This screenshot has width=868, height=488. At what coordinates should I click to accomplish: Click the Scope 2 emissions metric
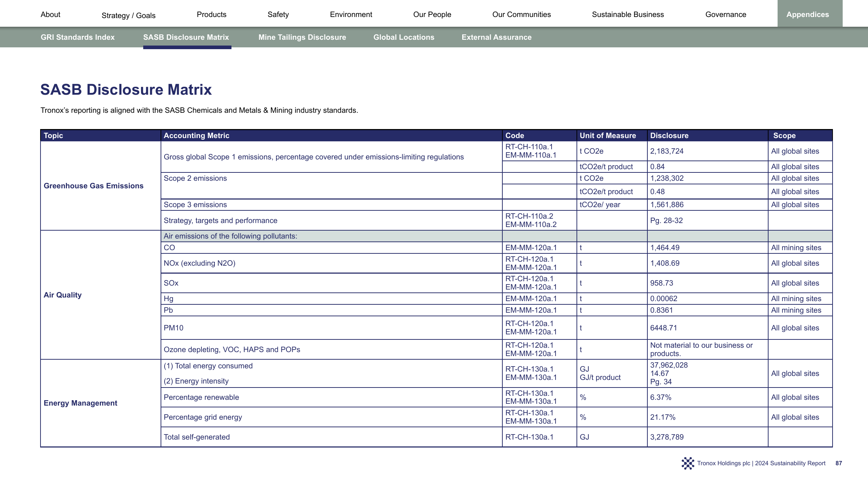195,178
